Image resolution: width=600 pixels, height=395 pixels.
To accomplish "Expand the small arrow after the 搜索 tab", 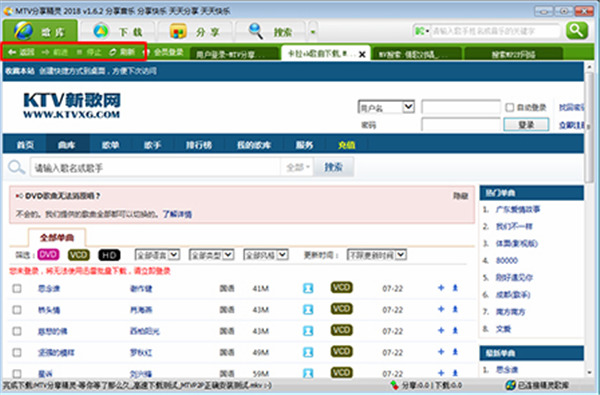I will click(x=313, y=32).
